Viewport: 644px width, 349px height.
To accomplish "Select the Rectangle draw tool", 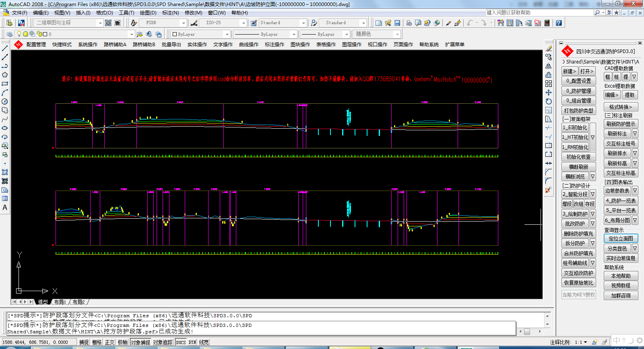I will pos(5,84).
